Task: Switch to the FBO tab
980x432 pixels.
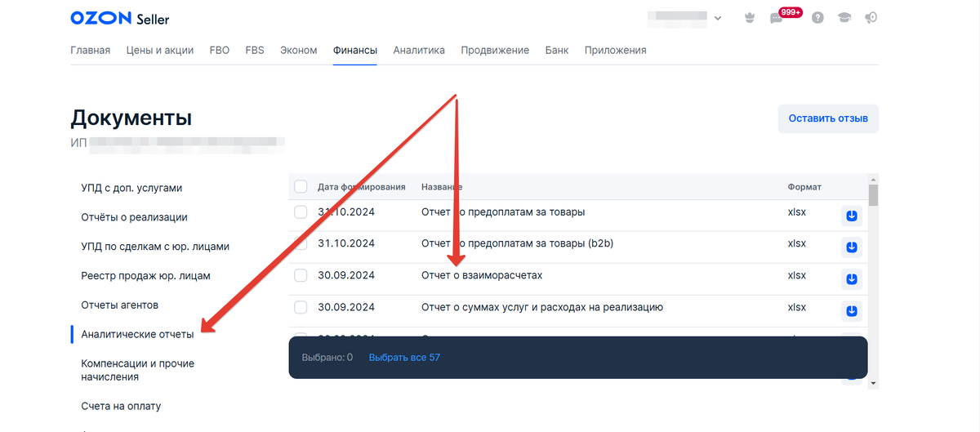Action: [220, 50]
